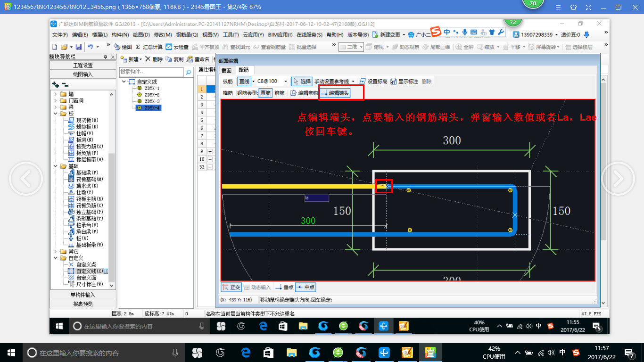Click the Undo arrow icon
The image size is (644, 362).
click(91, 47)
